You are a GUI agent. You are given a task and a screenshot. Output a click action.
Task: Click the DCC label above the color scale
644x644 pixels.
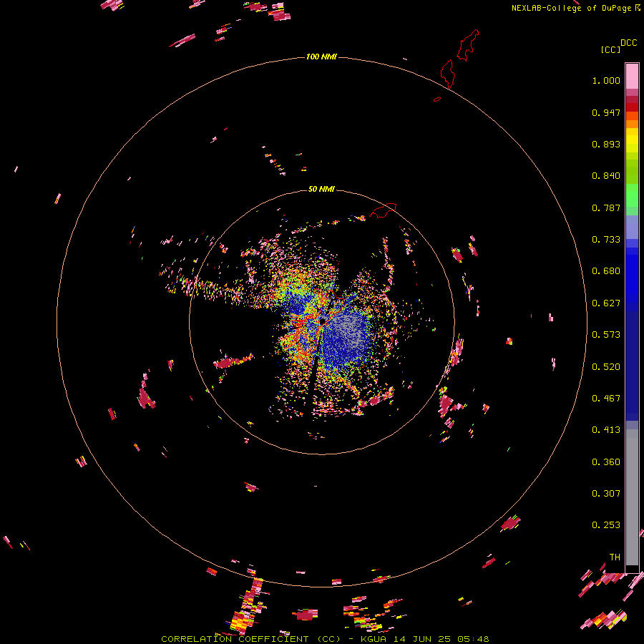click(x=628, y=42)
